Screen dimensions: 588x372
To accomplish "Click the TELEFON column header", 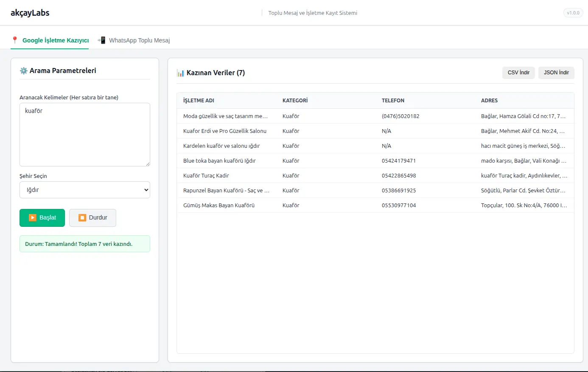I will click(393, 101).
